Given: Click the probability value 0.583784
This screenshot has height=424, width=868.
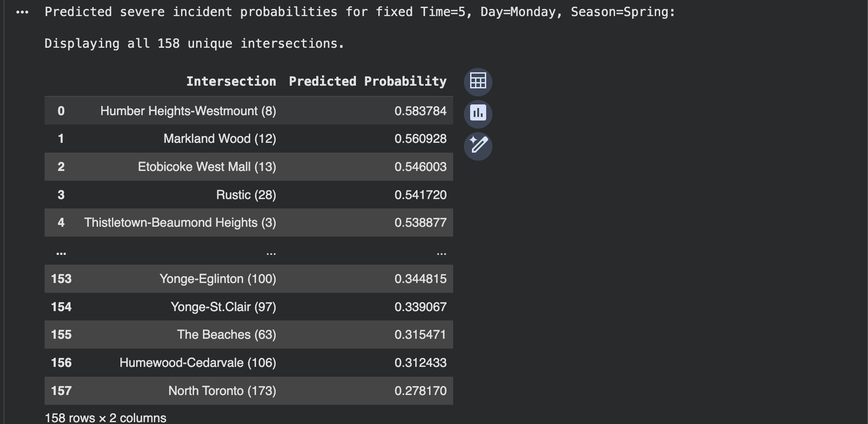Looking at the screenshot, I should pyautogui.click(x=420, y=111).
